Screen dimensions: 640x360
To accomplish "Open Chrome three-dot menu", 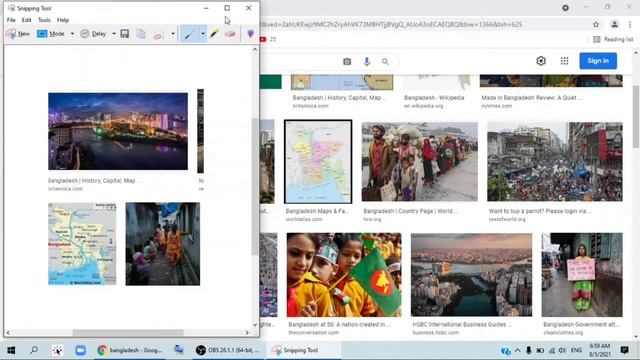I will point(630,24).
